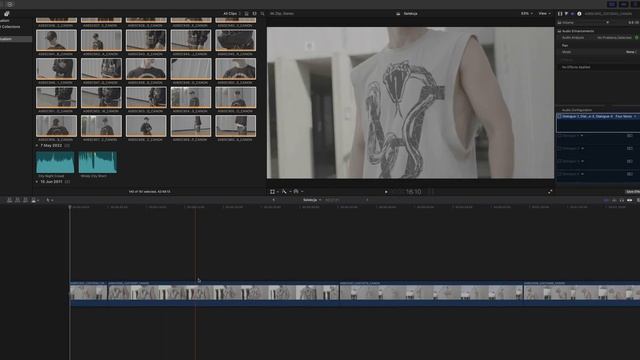Collapse the 7 May 2022 date group

pos(37,145)
